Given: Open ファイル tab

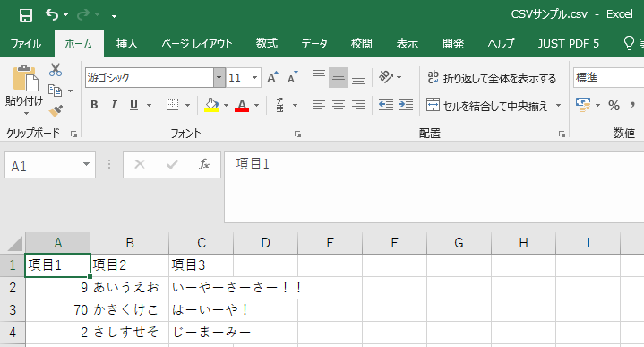Looking at the screenshot, I should coord(25,44).
